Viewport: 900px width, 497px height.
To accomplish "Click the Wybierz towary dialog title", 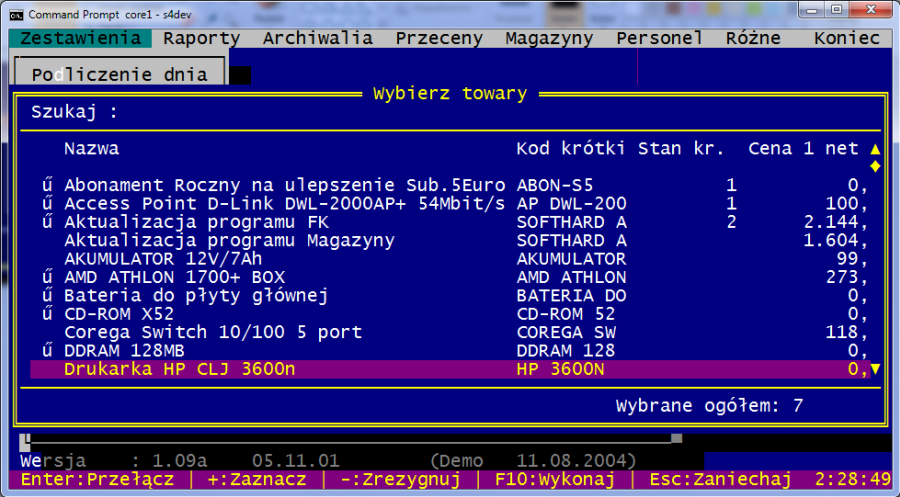I will tap(450, 93).
